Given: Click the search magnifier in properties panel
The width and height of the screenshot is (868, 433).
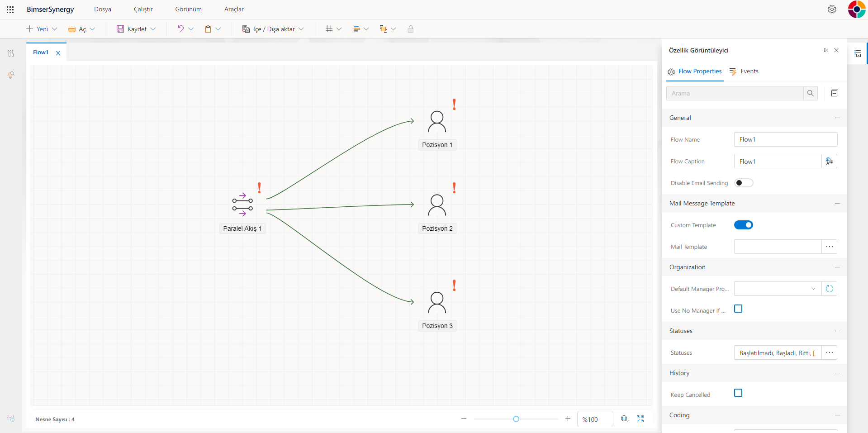Looking at the screenshot, I should (x=810, y=93).
